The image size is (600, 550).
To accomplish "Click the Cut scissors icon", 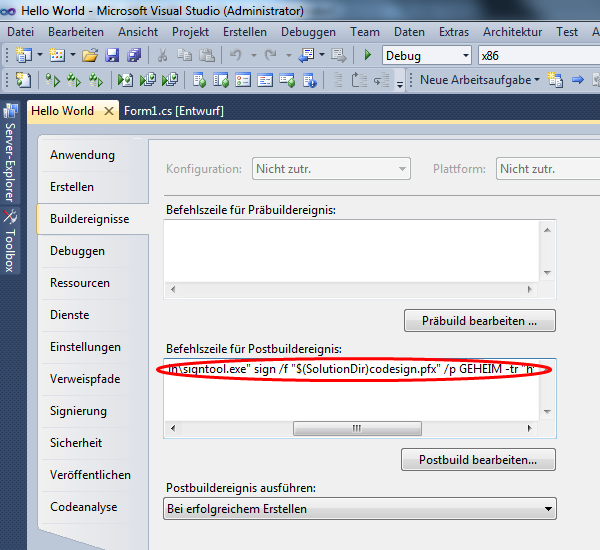I will 163,55.
